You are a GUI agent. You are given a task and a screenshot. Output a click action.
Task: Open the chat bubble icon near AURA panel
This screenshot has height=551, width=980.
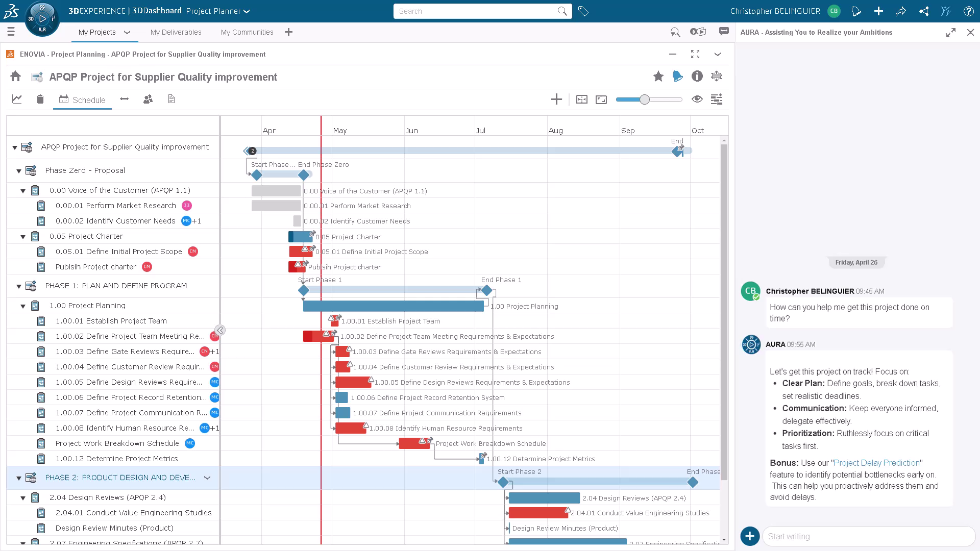[x=723, y=32]
